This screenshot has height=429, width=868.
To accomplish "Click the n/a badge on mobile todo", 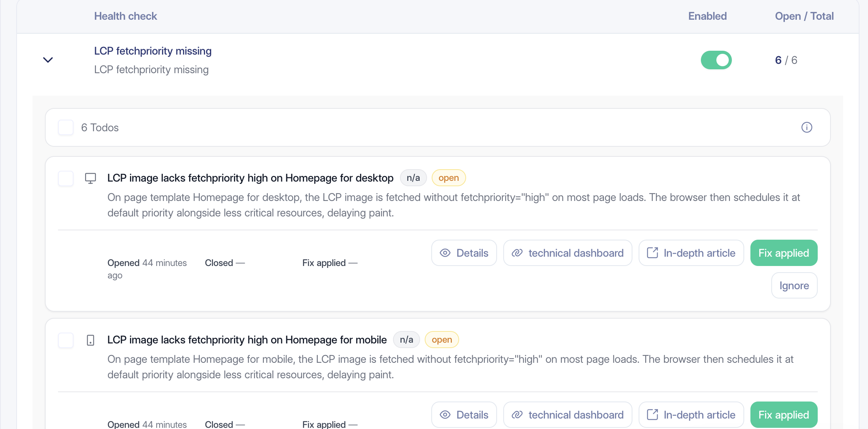I will [407, 340].
